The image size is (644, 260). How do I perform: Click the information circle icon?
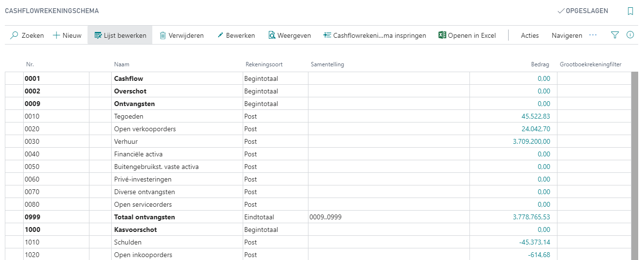630,35
